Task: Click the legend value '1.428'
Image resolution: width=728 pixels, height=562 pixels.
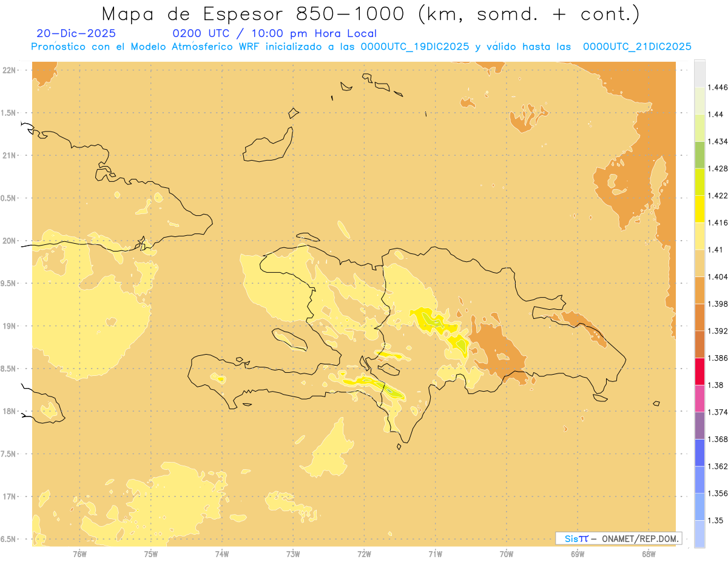Action: click(x=717, y=169)
